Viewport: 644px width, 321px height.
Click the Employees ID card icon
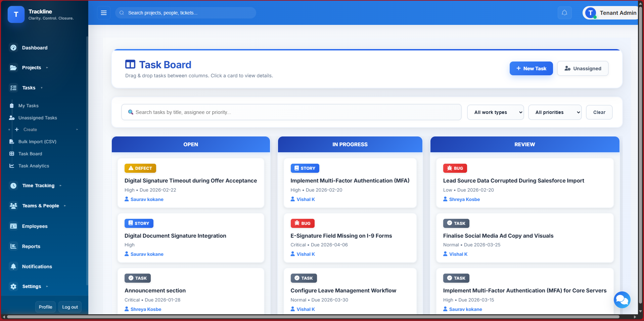coord(13,226)
